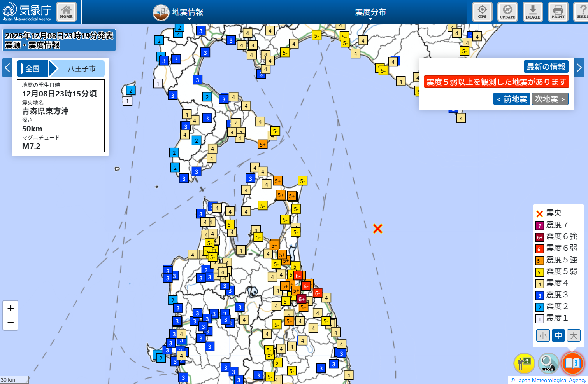Click the HOME icon button
Screen dimensions: 588x384
coord(66,12)
